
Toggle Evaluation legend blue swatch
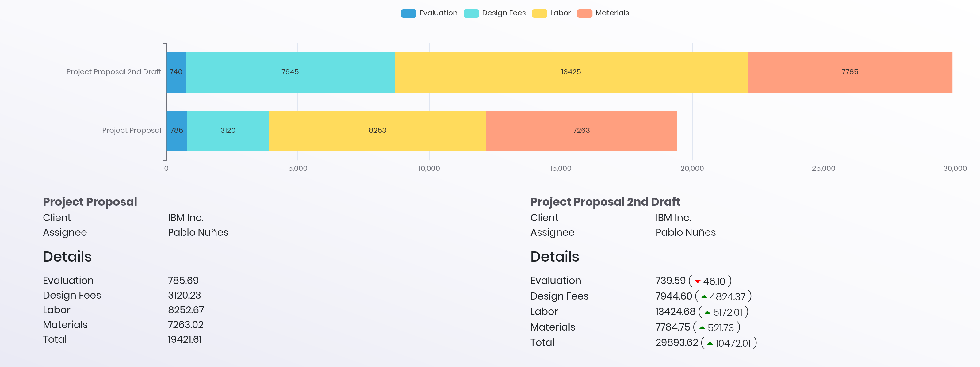pos(408,13)
